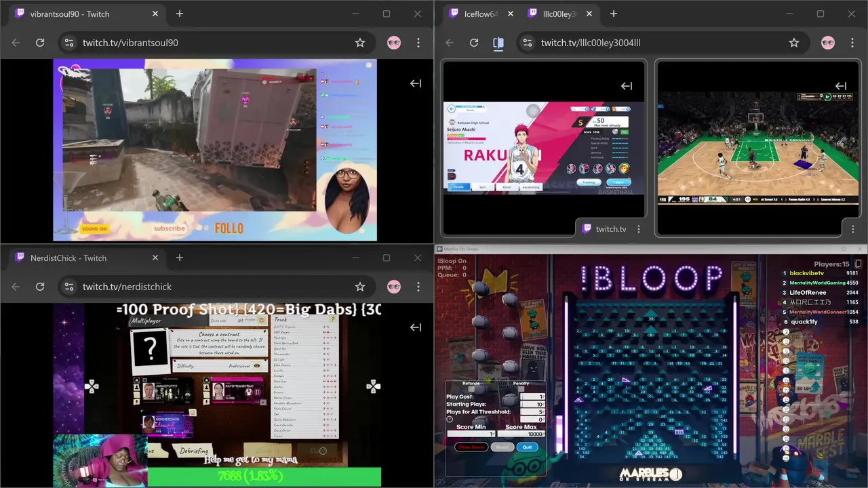This screenshot has height=488, width=868.
Task: Open new tab in vibrantsoul90 window
Action: coord(180,14)
